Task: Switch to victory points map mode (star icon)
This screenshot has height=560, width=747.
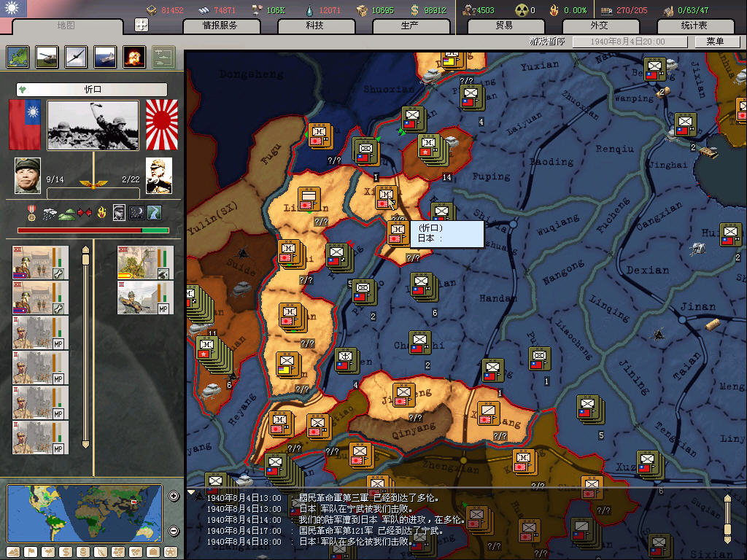Action: 171,553
